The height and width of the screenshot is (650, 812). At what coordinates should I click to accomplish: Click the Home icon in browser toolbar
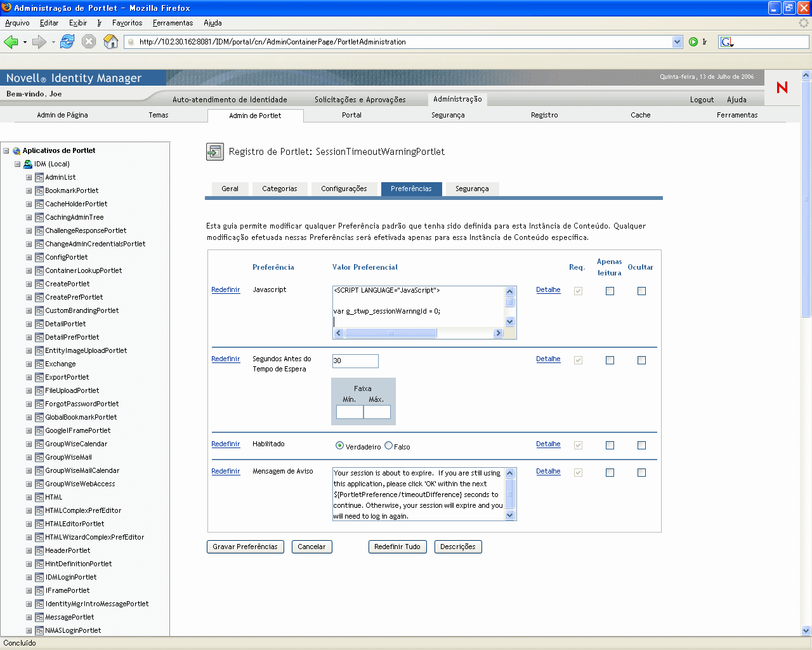pos(111,42)
